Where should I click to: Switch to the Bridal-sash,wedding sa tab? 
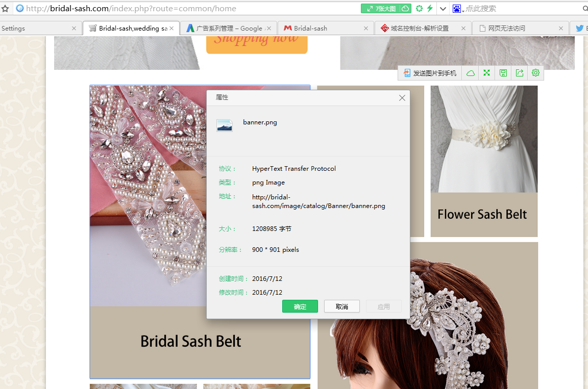(131, 29)
